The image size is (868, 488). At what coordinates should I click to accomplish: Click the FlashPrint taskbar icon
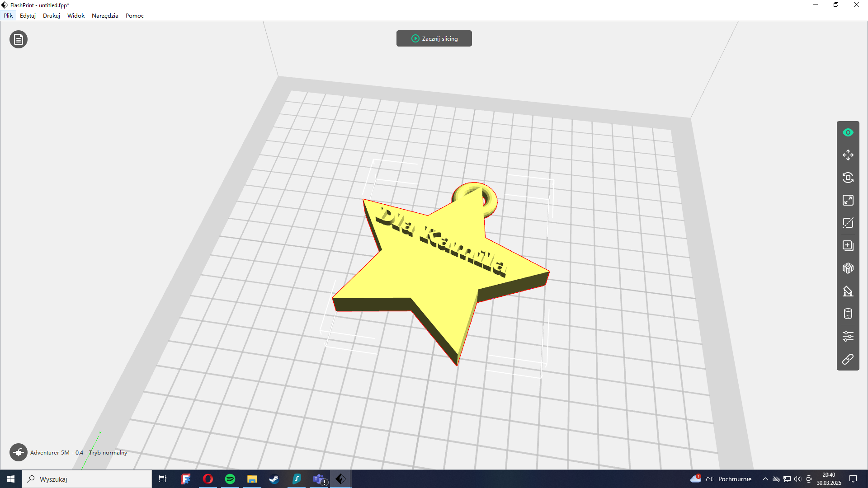click(x=341, y=479)
